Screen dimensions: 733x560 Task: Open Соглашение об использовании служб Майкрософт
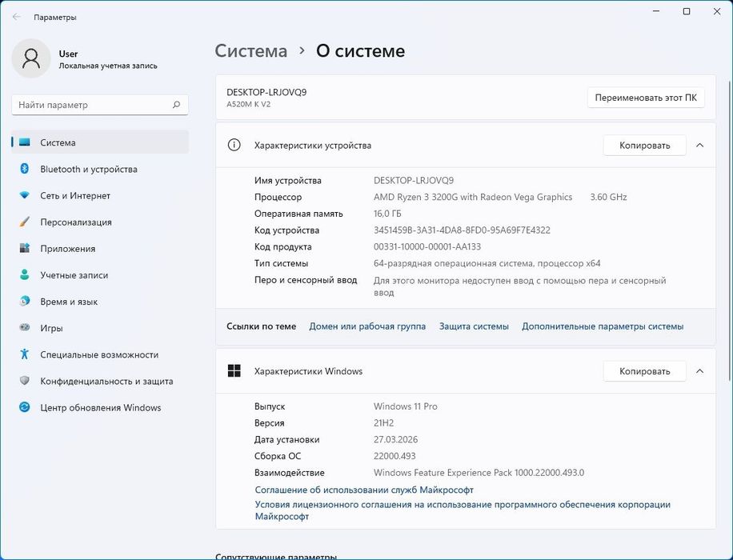click(x=364, y=490)
